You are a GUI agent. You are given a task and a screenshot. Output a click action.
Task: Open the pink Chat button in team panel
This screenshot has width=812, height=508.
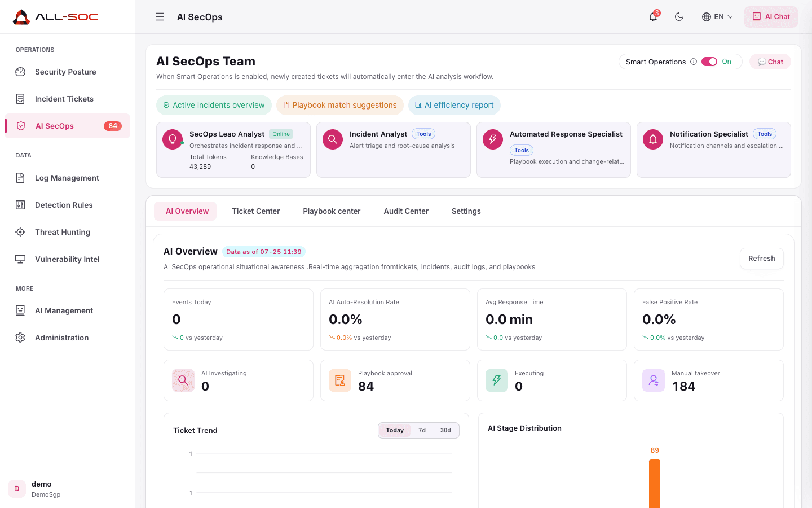click(x=770, y=62)
